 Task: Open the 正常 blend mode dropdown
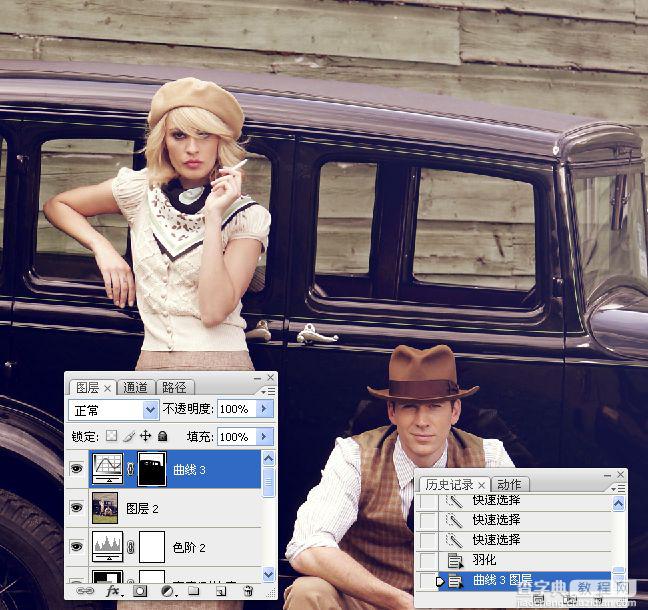point(150,410)
